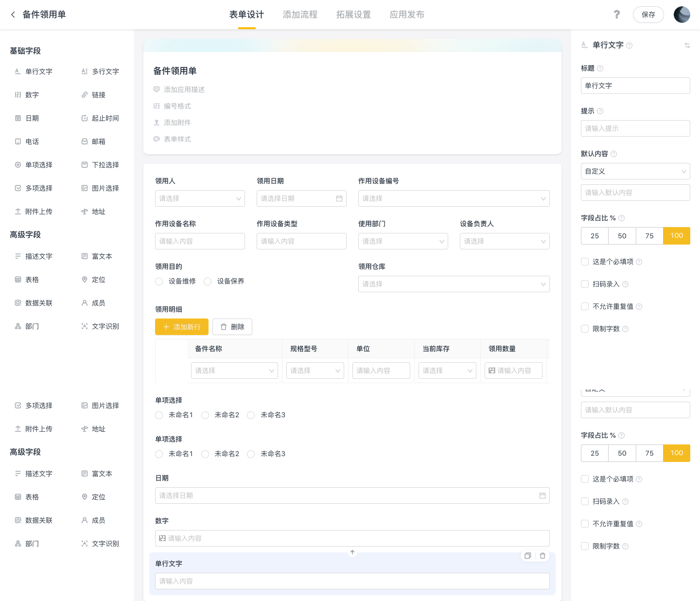The image size is (700, 601).
Task: Open the 领用人 dropdown
Action: click(200, 198)
